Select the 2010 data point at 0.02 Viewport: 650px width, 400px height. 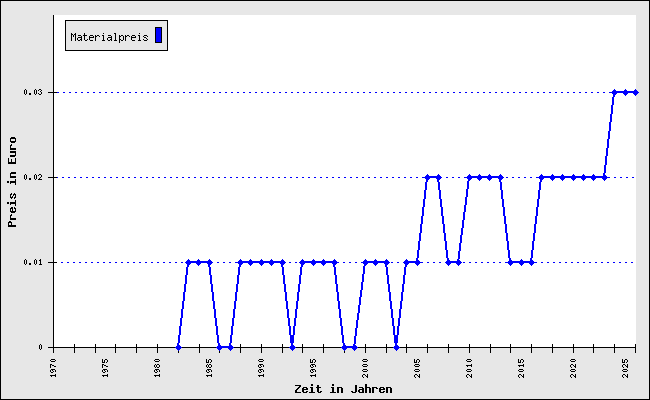point(469,177)
